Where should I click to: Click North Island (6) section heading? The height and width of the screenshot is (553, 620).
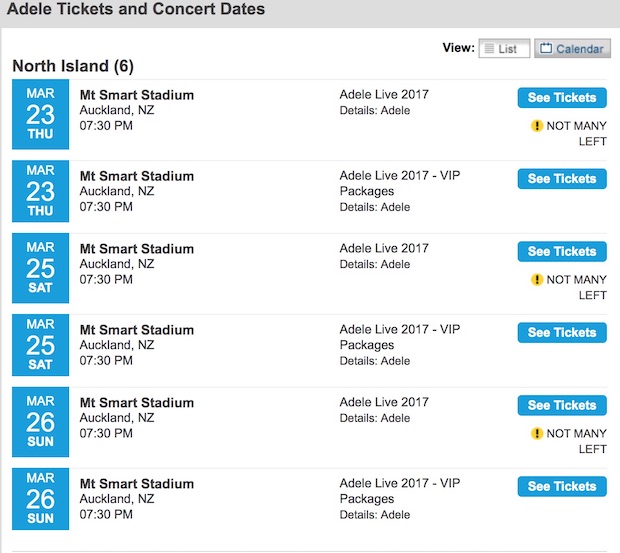(73, 67)
